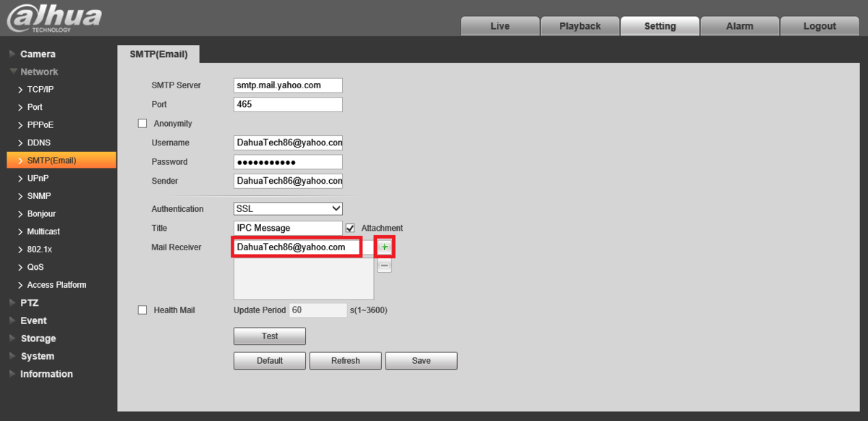Open the Access Platform item
This screenshot has height=421, width=868.
56,285
